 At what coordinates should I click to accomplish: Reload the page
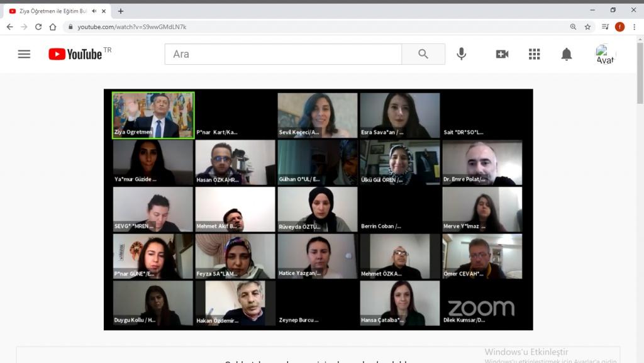click(38, 27)
